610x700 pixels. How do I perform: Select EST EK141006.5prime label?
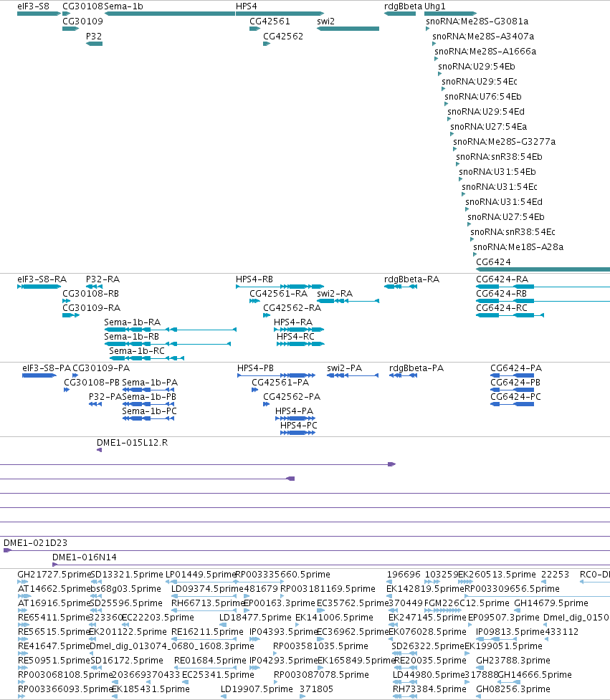(334, 618)
